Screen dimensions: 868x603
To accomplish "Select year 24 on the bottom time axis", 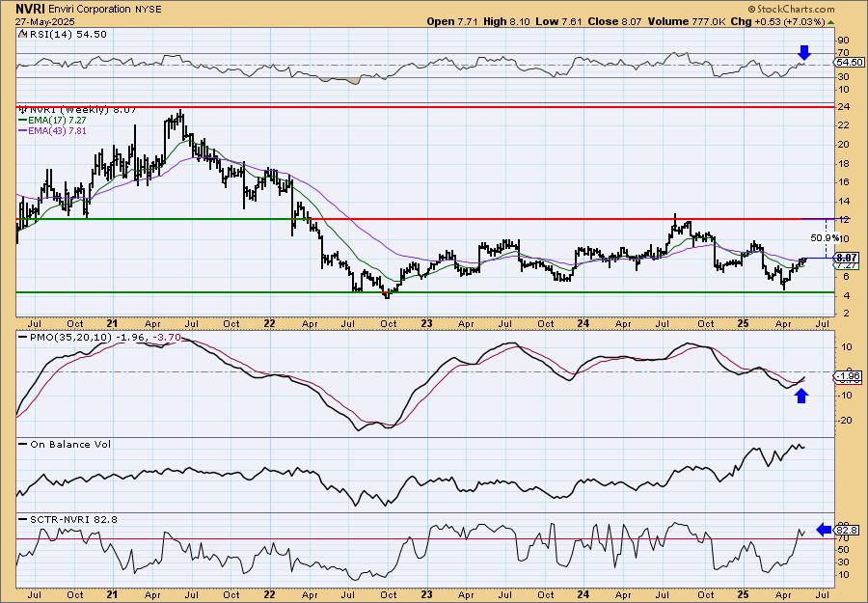I will [583, 594].
